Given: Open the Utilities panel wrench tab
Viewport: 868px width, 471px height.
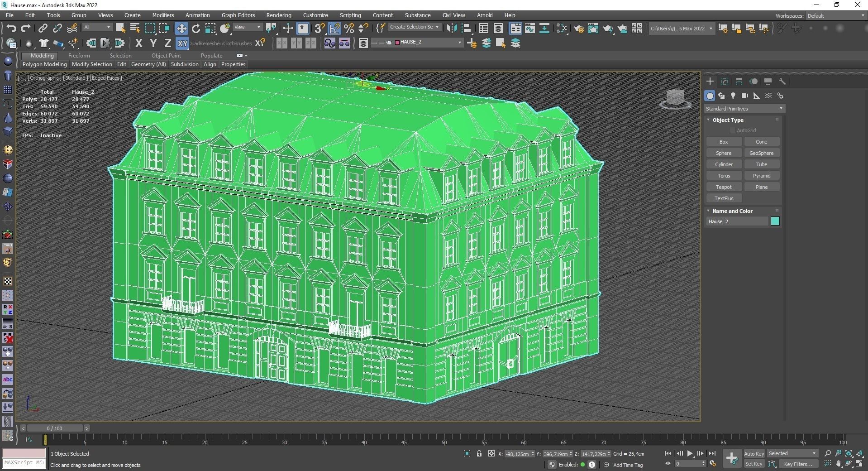Looking at the screenshot, I should [782, 82].
